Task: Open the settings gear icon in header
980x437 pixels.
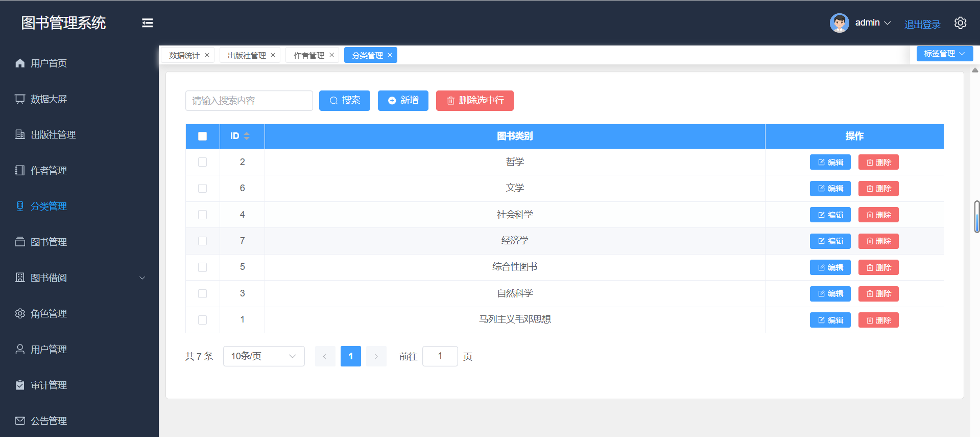Action: [x=960, y=23]
